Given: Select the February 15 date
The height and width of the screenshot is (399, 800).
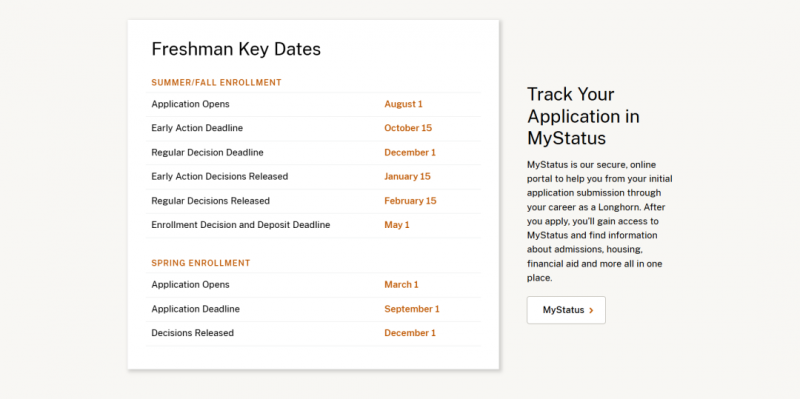Looking at the screenshot, I should tap(410, 201).
